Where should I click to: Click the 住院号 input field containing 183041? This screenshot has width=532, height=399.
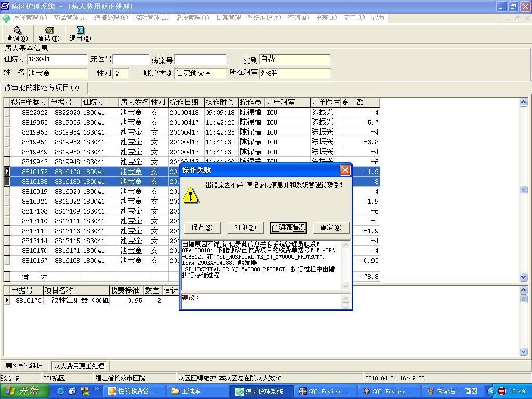57,59
